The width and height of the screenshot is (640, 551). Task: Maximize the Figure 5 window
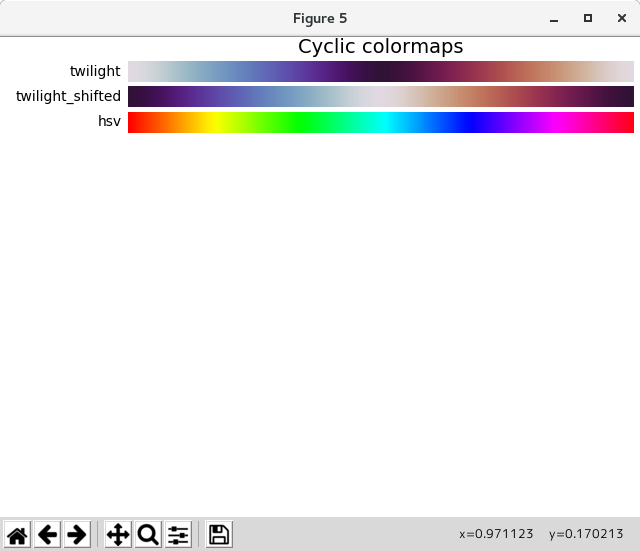(588, 18)
